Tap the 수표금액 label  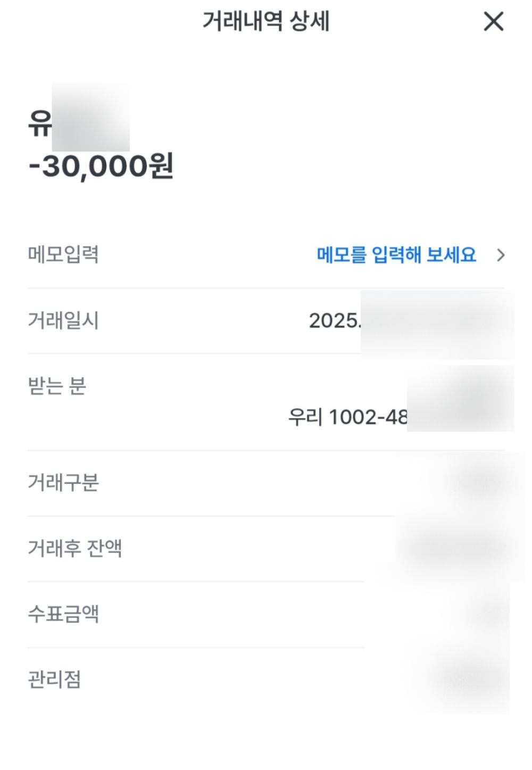(x=63, y=614)
